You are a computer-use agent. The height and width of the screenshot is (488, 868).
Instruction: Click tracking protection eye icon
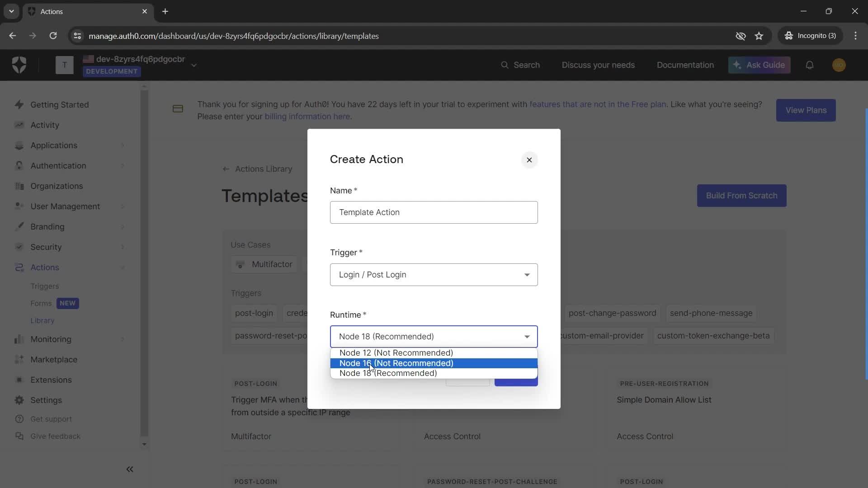[x=741, y=36]
